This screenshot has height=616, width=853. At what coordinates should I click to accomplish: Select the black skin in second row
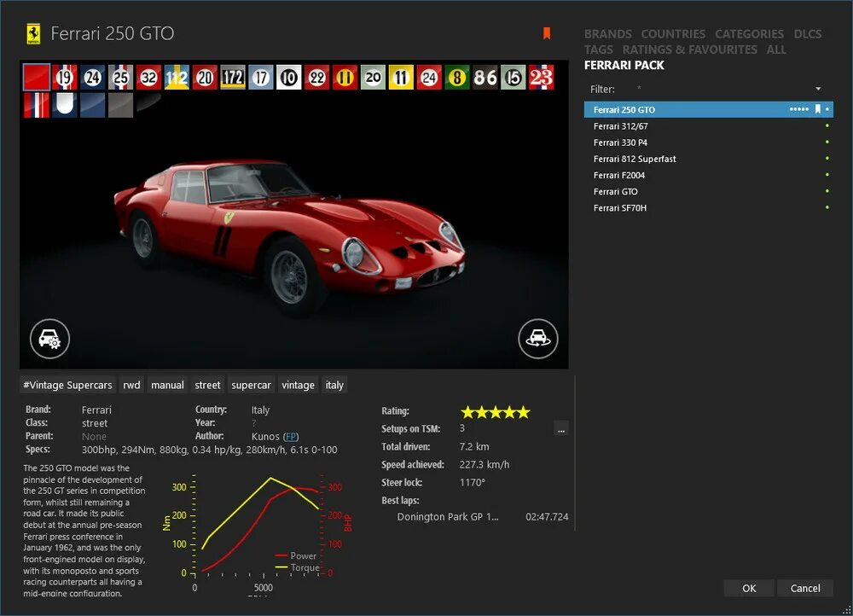tap(148, 105)
